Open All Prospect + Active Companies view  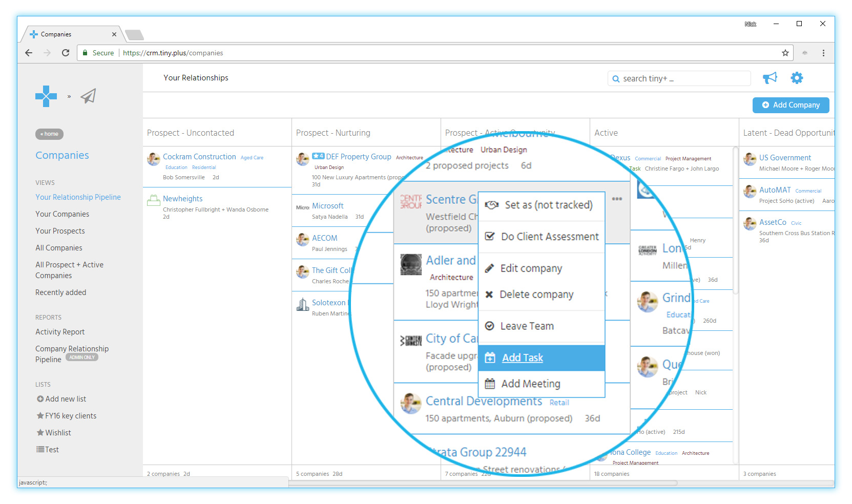pos(69,270)
